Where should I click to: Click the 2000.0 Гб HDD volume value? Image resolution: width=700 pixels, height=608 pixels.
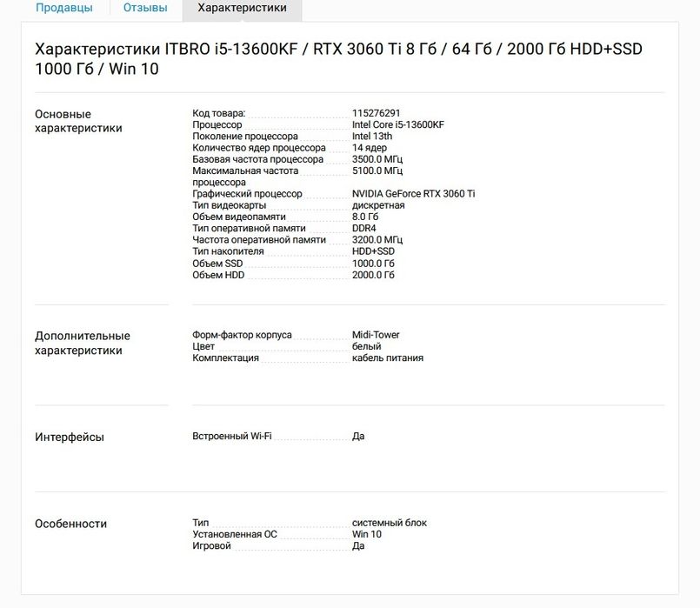(373, 275)
